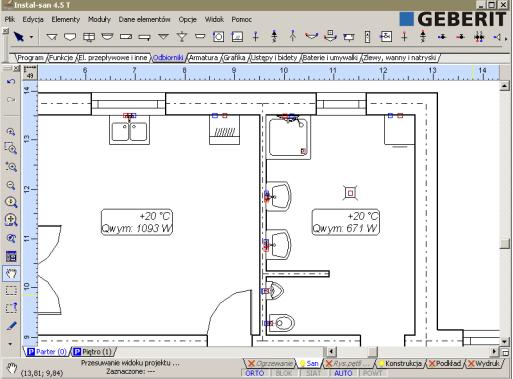Screen dimensions: 513x379
Task: Insert the washing machine receiver (square with circle)
Action: tap(218, 36)
